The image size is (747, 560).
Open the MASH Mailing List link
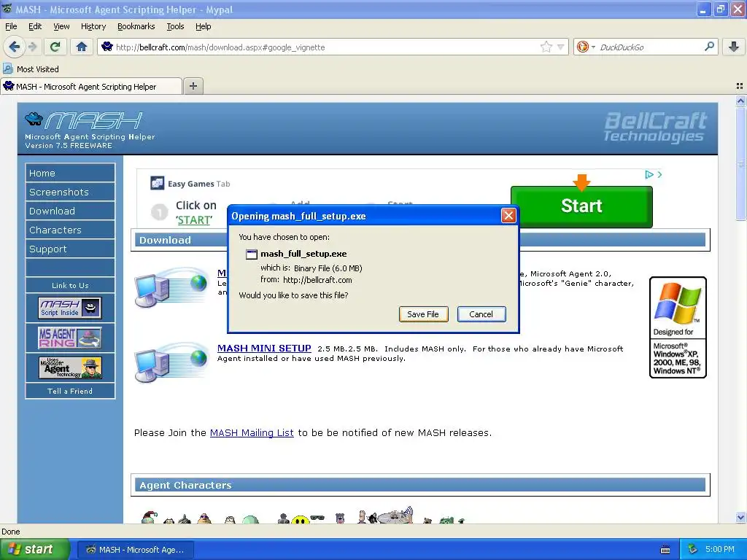252,433
